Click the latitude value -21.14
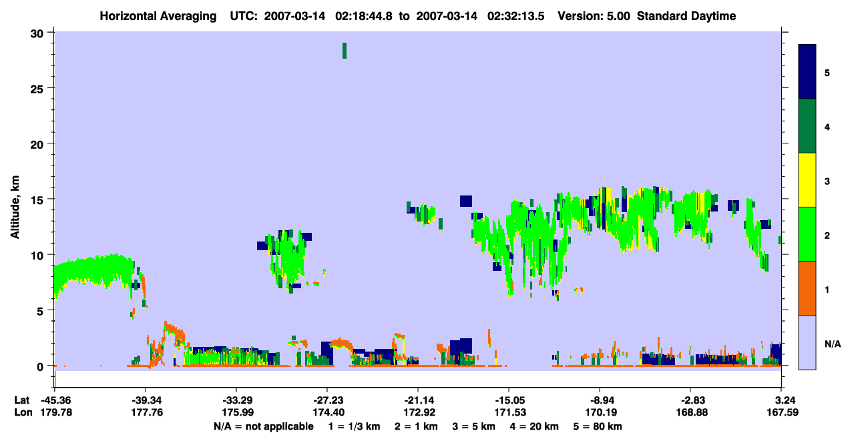The width and height of the screenshot is (868, 445). tap(418, 400)
